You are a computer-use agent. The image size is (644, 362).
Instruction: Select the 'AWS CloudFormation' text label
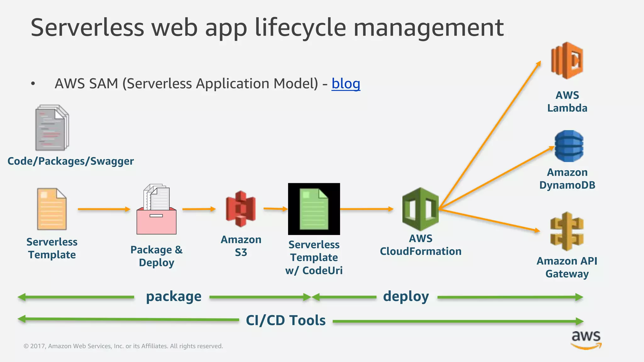point(420,245)
